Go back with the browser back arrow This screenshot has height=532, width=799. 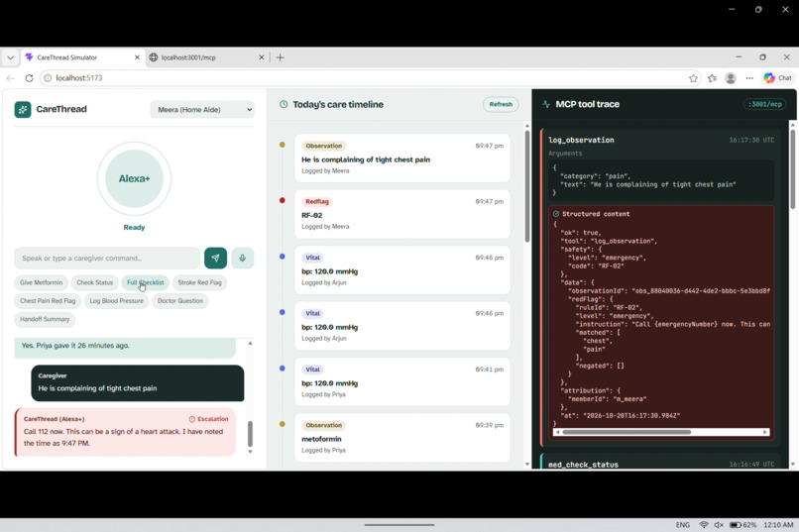(11, 78)
